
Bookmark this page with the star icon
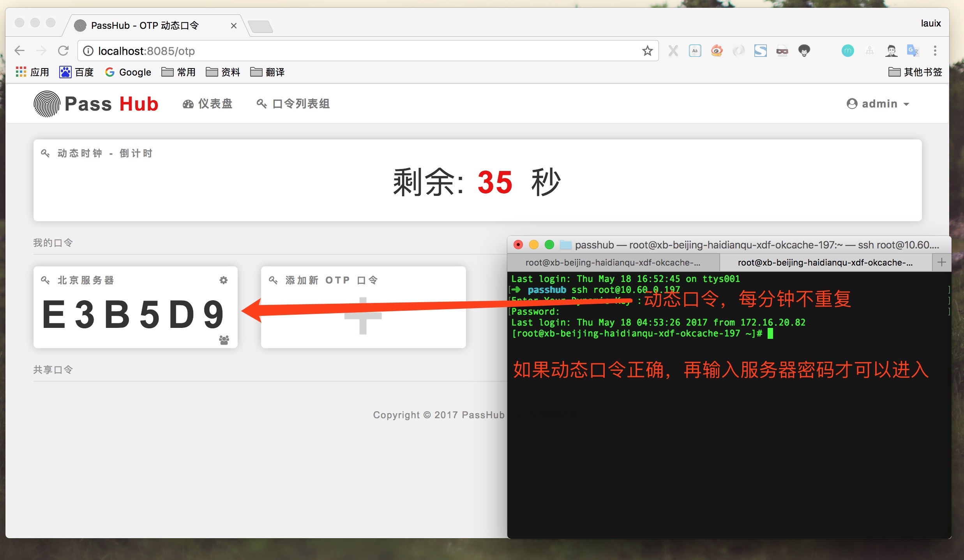(x=647, y=51)
